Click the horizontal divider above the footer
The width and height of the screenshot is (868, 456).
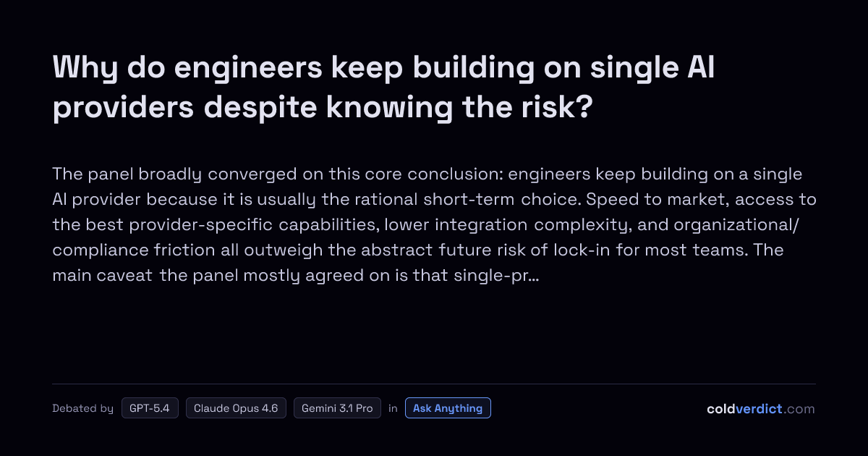(434, 384)
